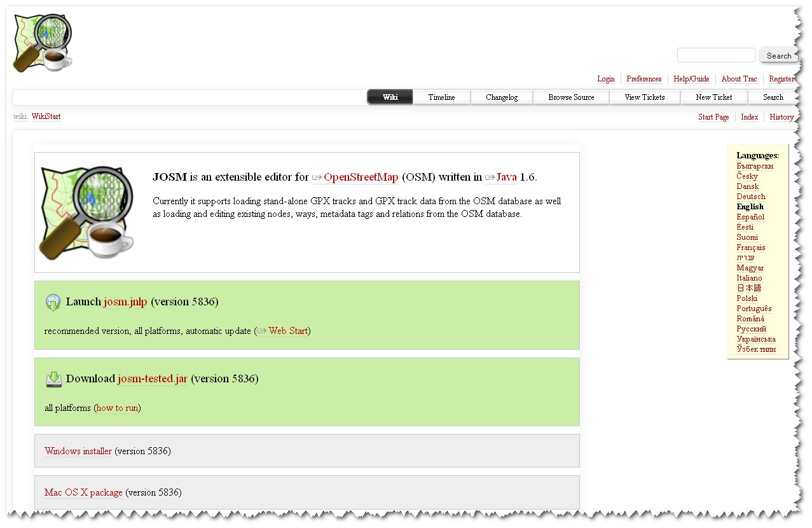Go to Start Page link
This screenshot has height=528, width=812.
pos(713,117)
